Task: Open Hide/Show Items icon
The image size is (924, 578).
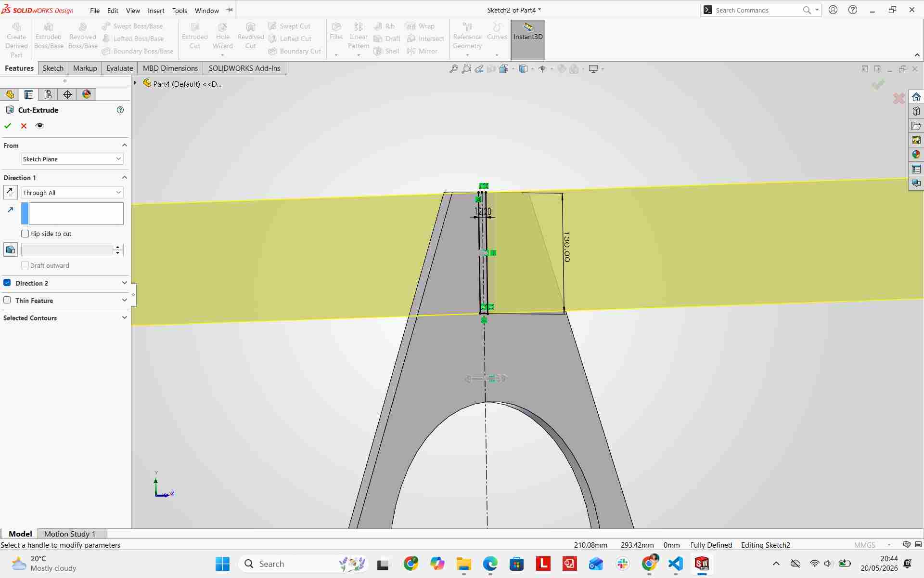Action: click(x=542, y=69)
